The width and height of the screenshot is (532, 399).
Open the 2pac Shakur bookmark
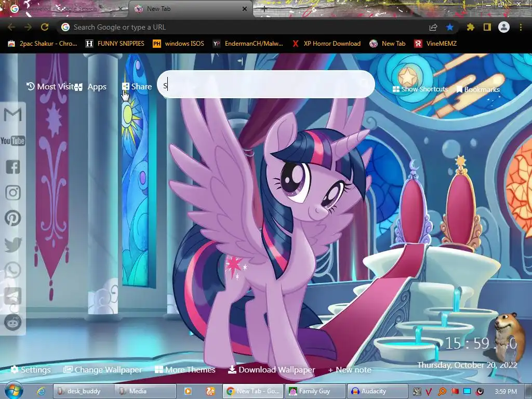click(x=43, y=44)
